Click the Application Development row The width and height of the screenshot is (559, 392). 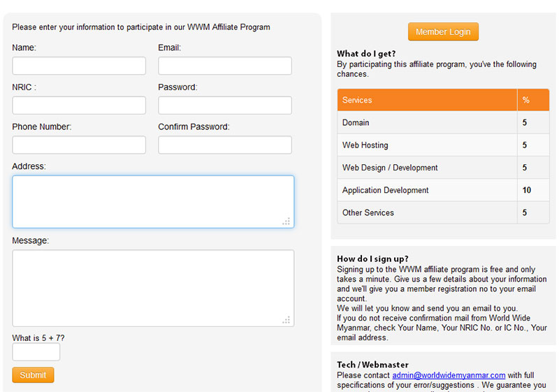427,190
